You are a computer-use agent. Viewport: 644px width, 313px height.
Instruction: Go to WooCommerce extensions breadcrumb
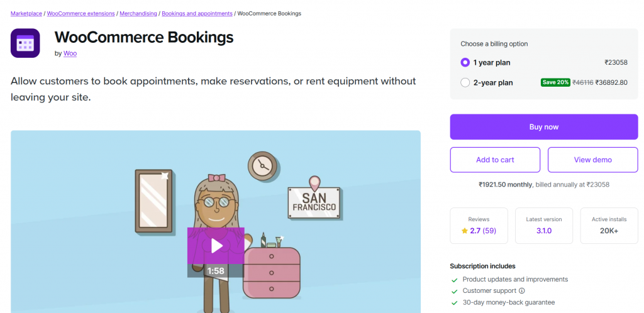81,14
